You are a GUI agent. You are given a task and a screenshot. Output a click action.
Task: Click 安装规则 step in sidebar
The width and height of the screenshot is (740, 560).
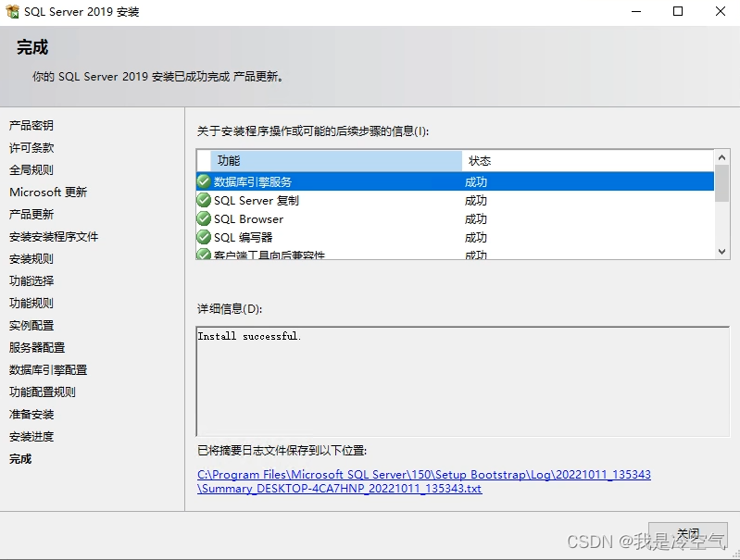coord(31,258)
